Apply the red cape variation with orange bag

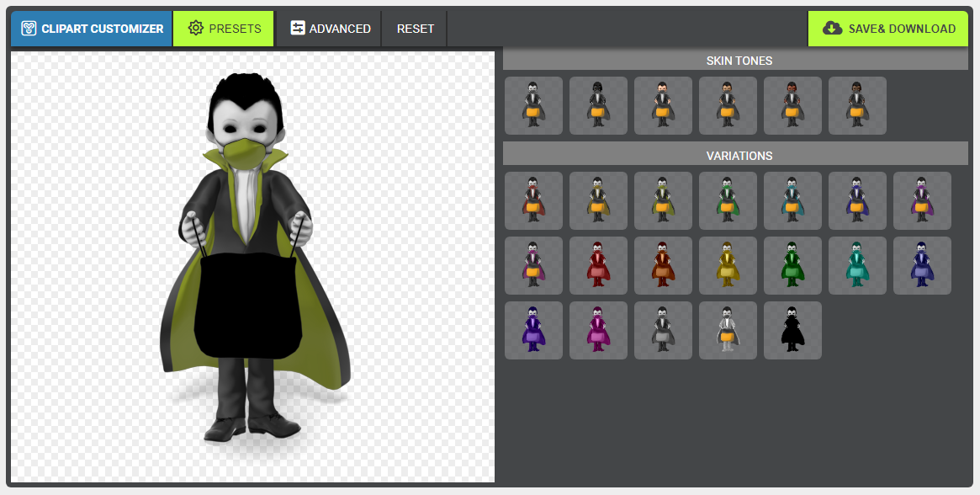[533, 201]
